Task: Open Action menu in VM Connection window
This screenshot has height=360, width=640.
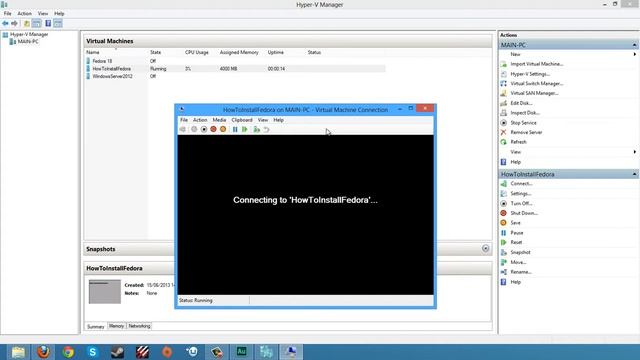Action: pyautogui.click(x=200, y=120)
